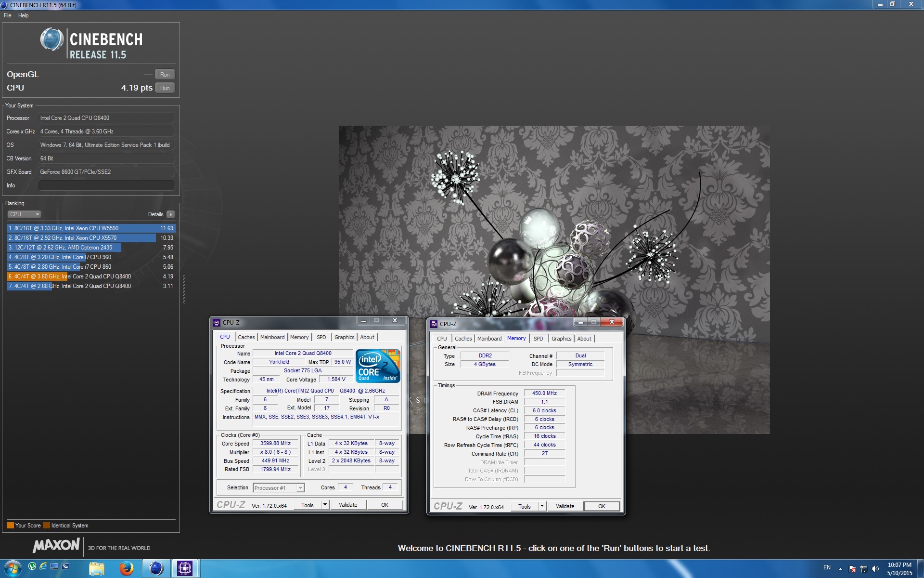
Task: Select Caches tab in Memory CPU-Z window
Action: 463,339
